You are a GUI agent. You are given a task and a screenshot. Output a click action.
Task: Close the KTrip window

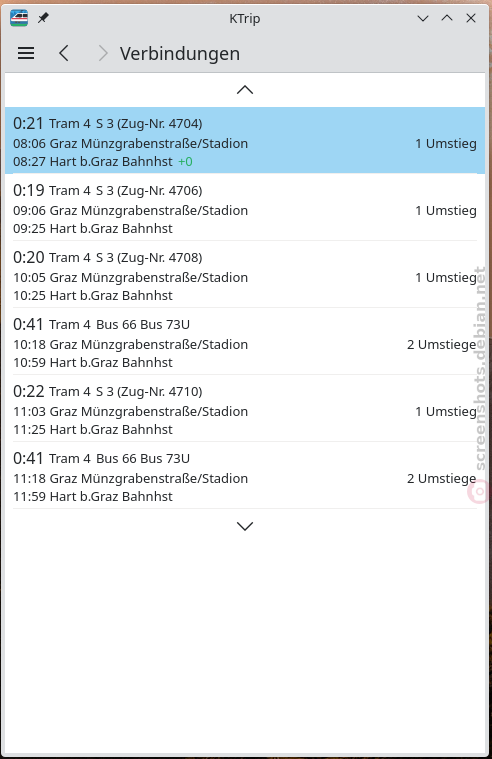[x=471, y=18]
